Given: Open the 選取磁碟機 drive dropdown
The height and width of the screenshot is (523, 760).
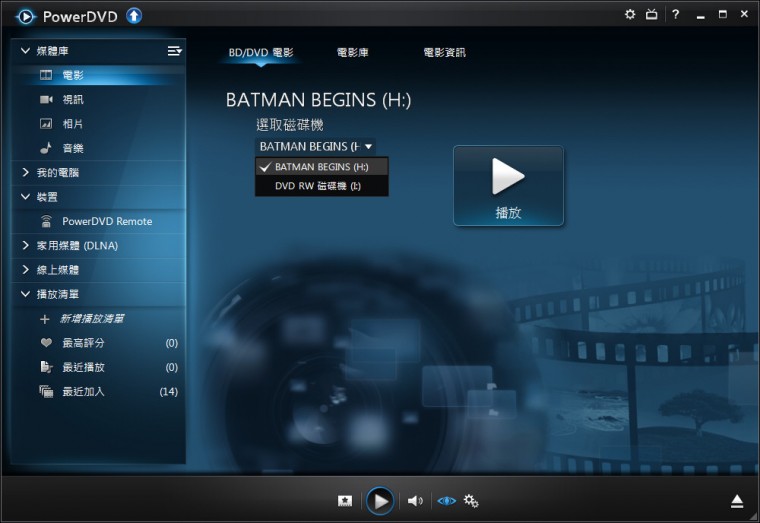Looking at the screenshot, I should pyautogui.click(x=315, y=146).
